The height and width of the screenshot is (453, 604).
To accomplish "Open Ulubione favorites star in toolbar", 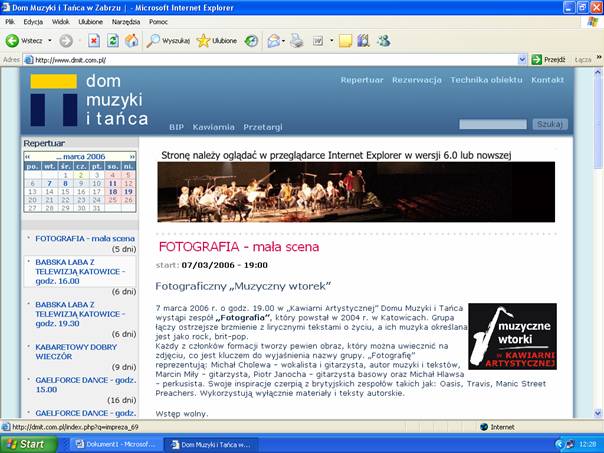I will click(x=204, y=41).
